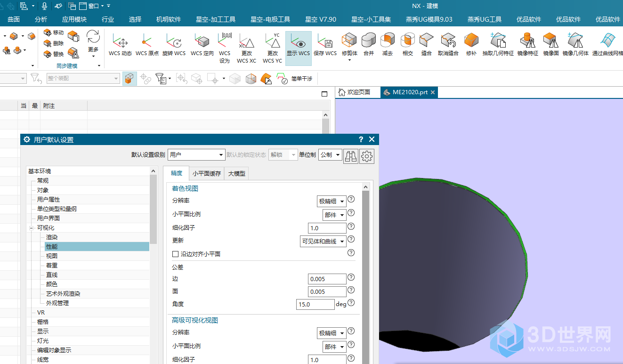
Task: Select the 减去 subtract tool
Action: click(388, 45)
